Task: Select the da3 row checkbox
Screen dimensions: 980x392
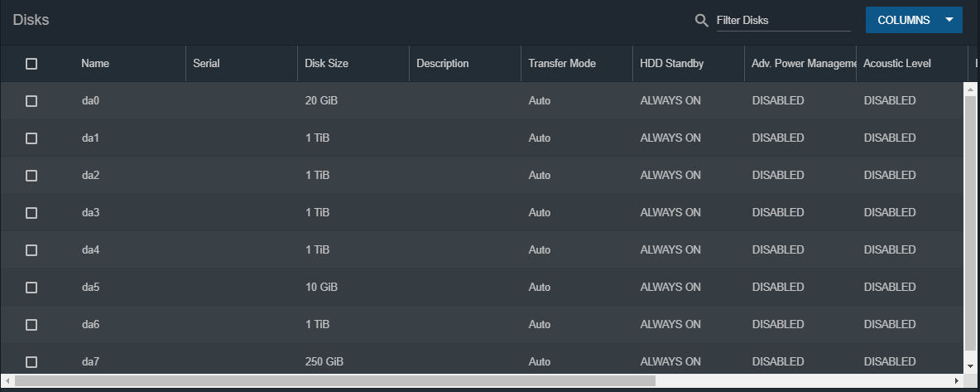Action: (31, 213)
